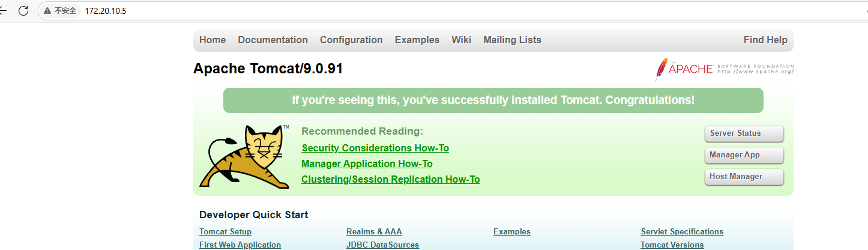
Task: Click the not-secure warning badge
Action: (60, 11)
